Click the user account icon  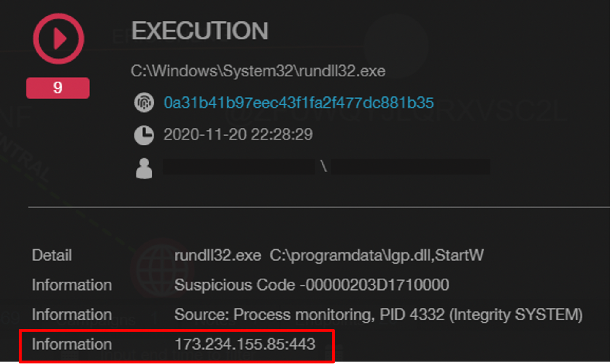click(x=144, y=168)
